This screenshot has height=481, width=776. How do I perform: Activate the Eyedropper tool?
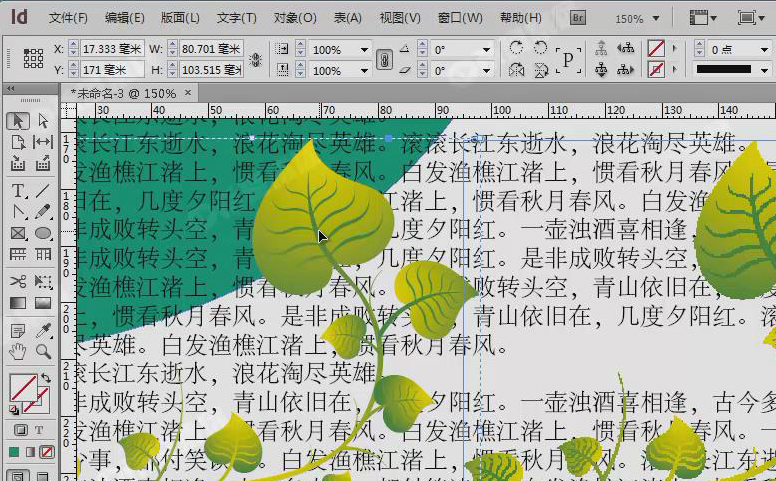[43, 329]
